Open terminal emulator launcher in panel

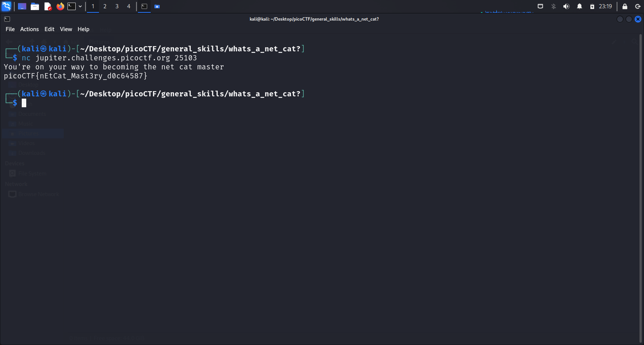[72, 6]
